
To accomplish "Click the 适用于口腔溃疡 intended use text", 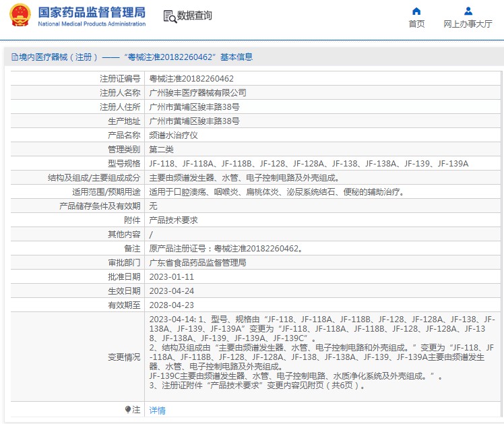I will click(x=276, y=192).
